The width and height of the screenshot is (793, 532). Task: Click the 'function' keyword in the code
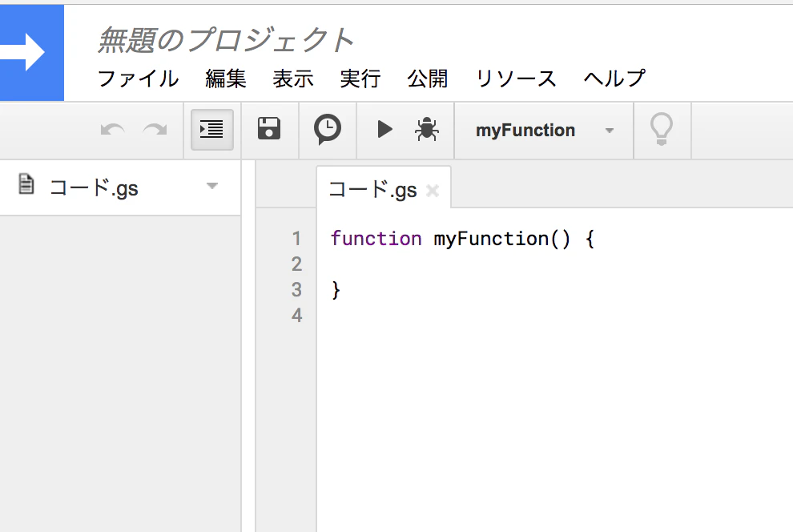click(x=376, y=238)
